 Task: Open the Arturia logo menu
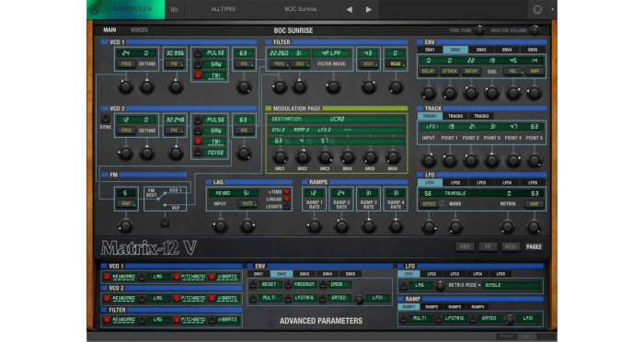coord(95,9)
